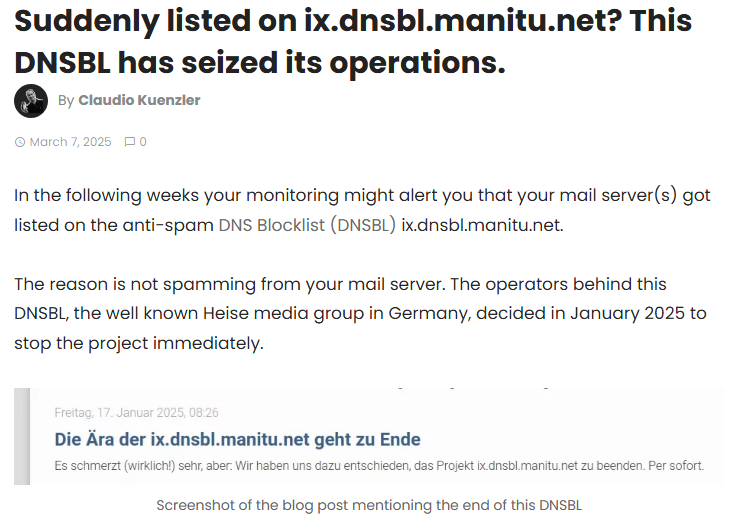
Task: Click the March 7, 2025 publish date
Action: point(70,142)
